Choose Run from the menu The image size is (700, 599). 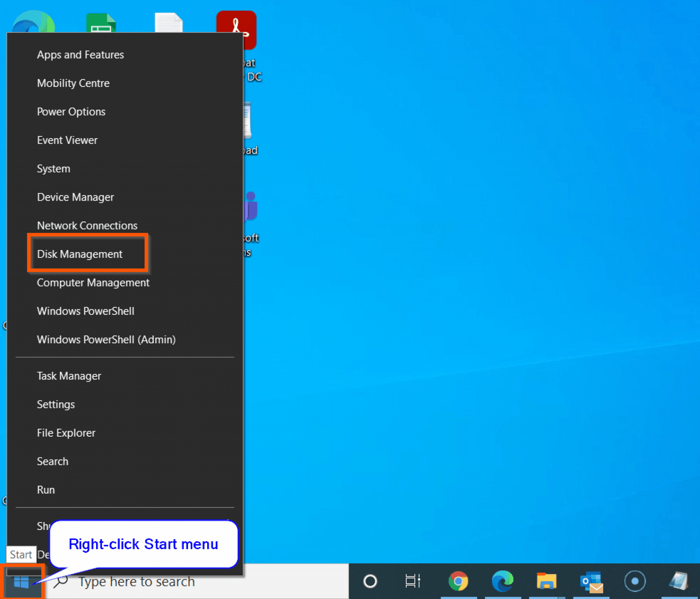(x=46, y=490)
